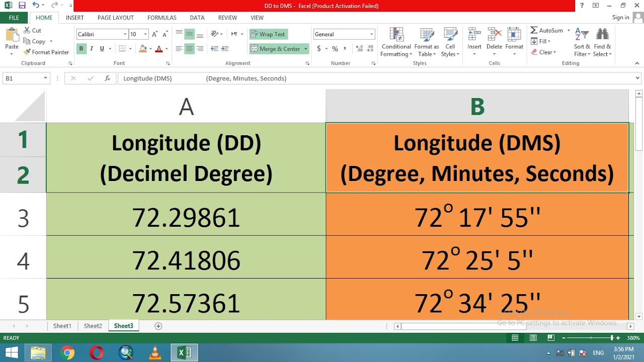Click Decrease Decimal icon

click(371, 49)
